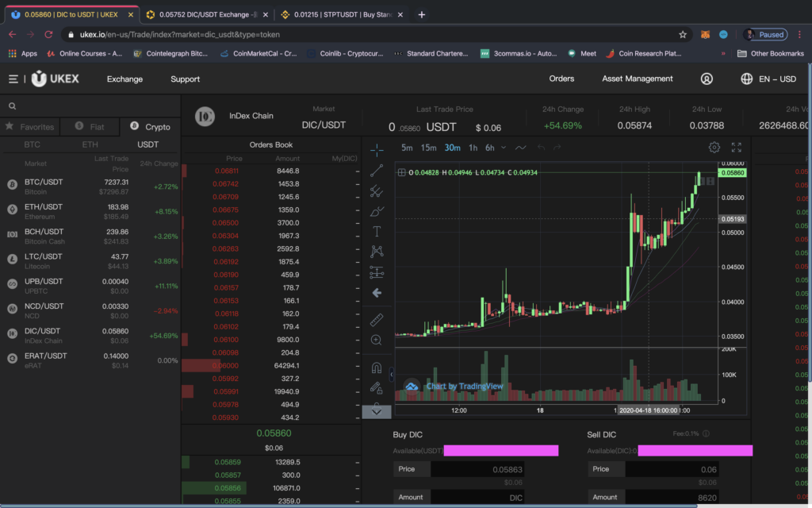Click the fee info icon beside Fee:0.1%
The image size is (812, 508).
pyautogui.click(x=706, y=433)
